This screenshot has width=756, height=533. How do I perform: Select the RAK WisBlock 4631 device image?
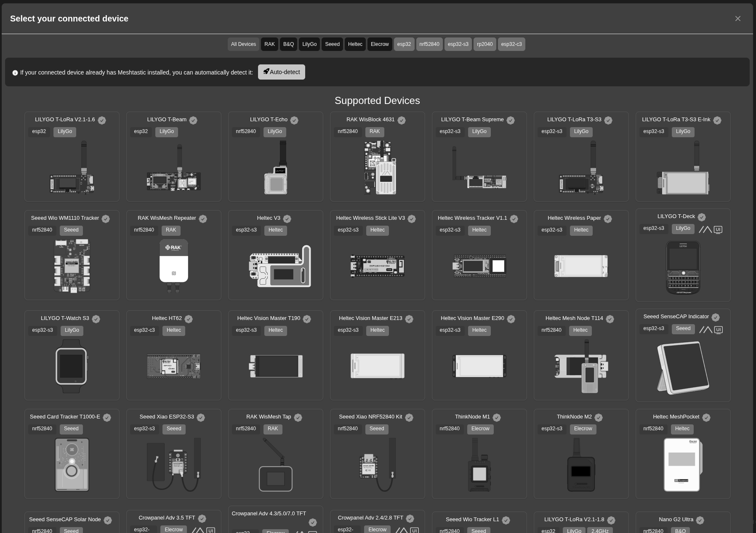click(378, 168)
